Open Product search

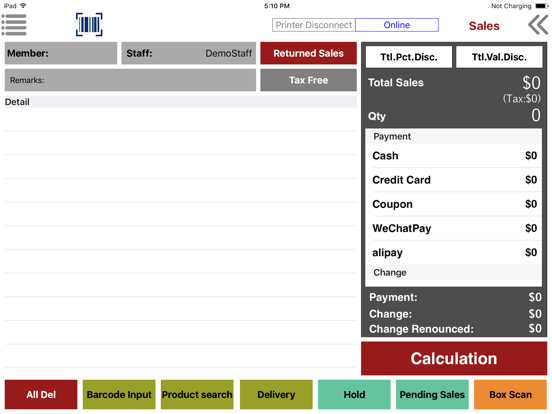coord(197,395)
